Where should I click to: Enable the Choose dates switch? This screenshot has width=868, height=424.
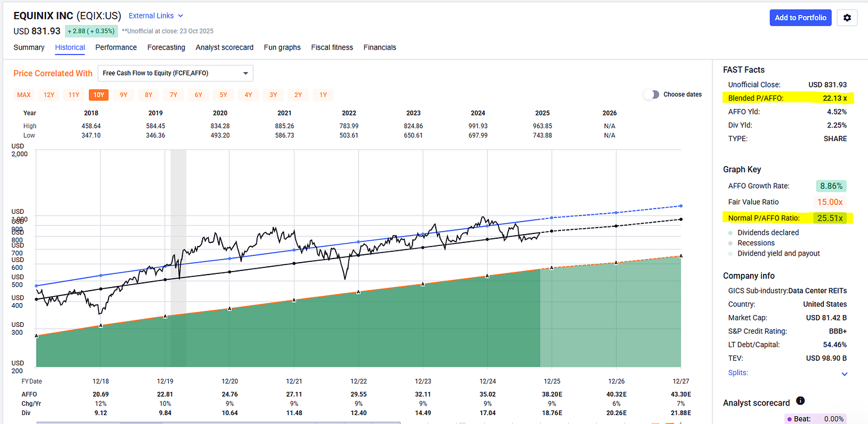pos(652,95)
